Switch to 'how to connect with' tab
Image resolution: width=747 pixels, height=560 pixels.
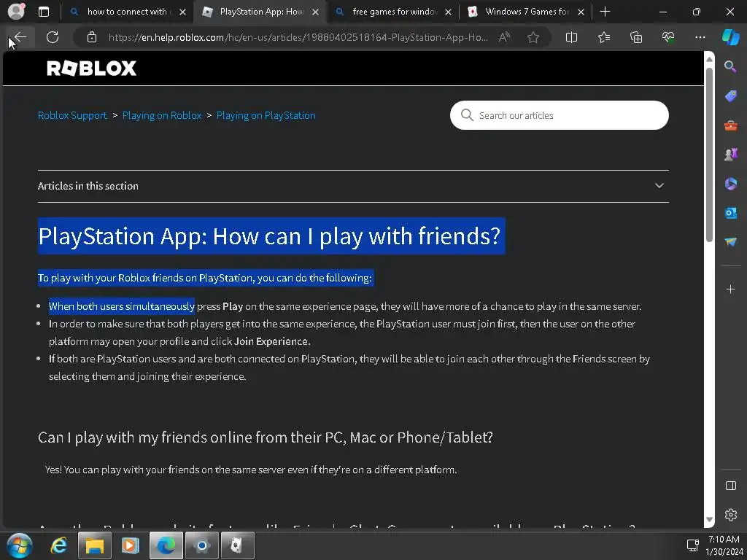click(128, 12)
